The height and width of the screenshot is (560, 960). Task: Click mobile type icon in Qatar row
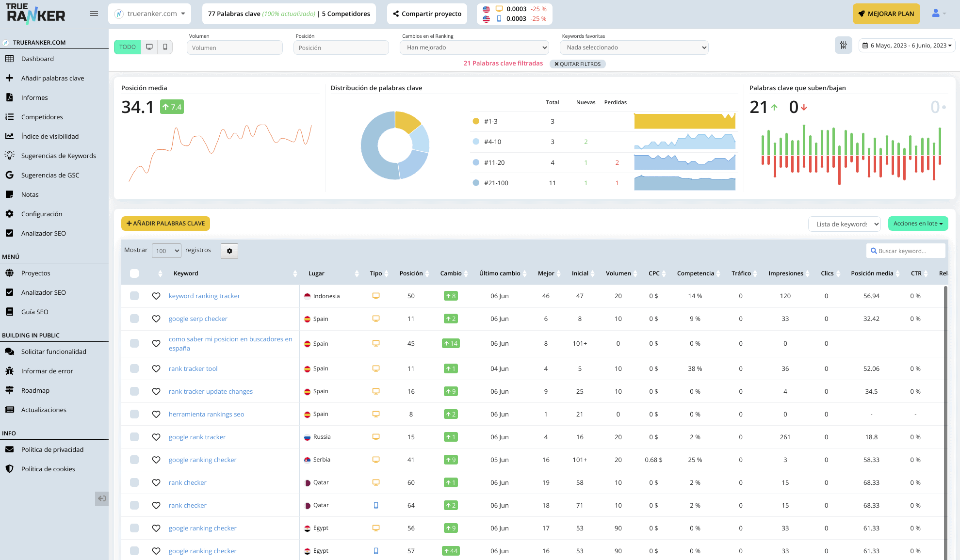pos(376,505)
